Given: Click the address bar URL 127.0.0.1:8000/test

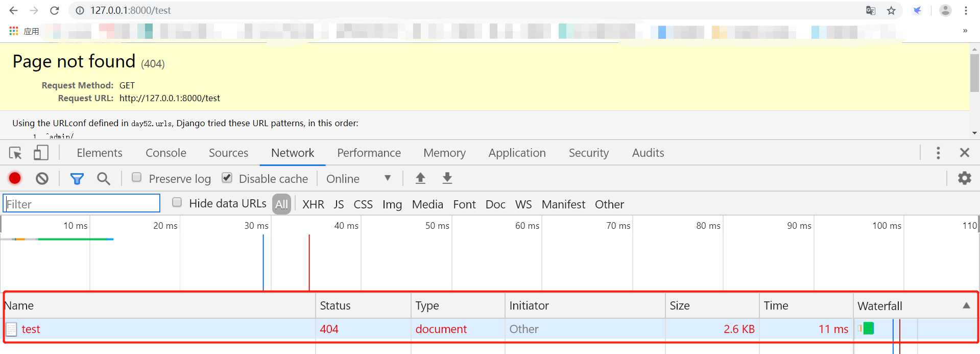Looking at the screenshot, I should point(131,10).
